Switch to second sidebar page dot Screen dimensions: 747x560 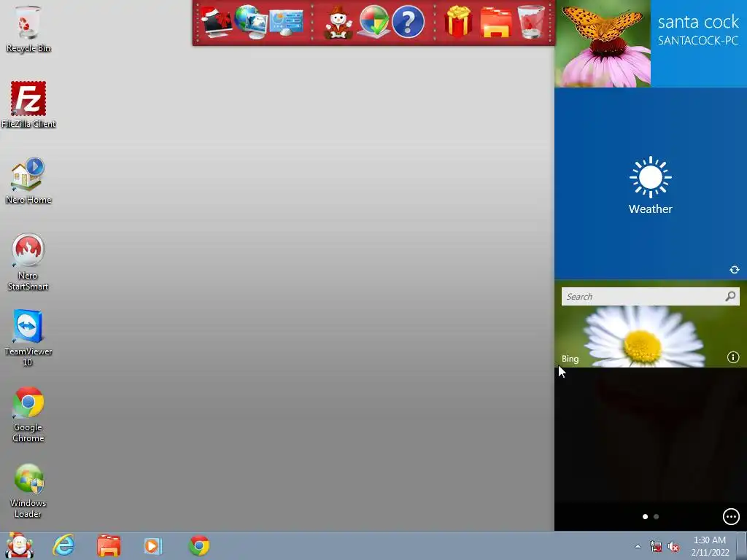pos(656,516)
